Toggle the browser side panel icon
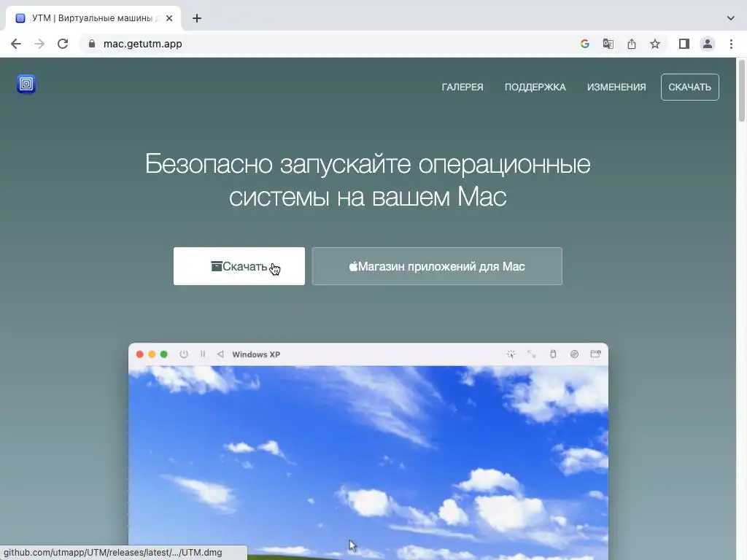 [x=684, y=44]
